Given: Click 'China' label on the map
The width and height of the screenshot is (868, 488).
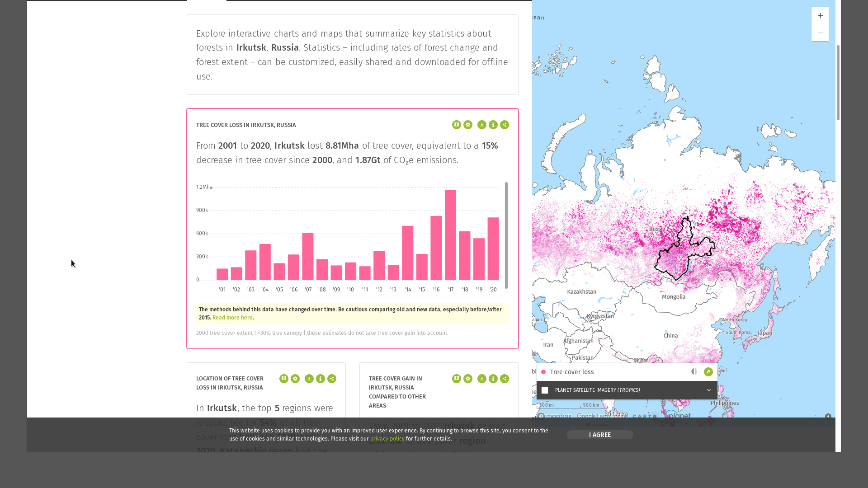Looking at the screenshot, I should tap(671, 336).
